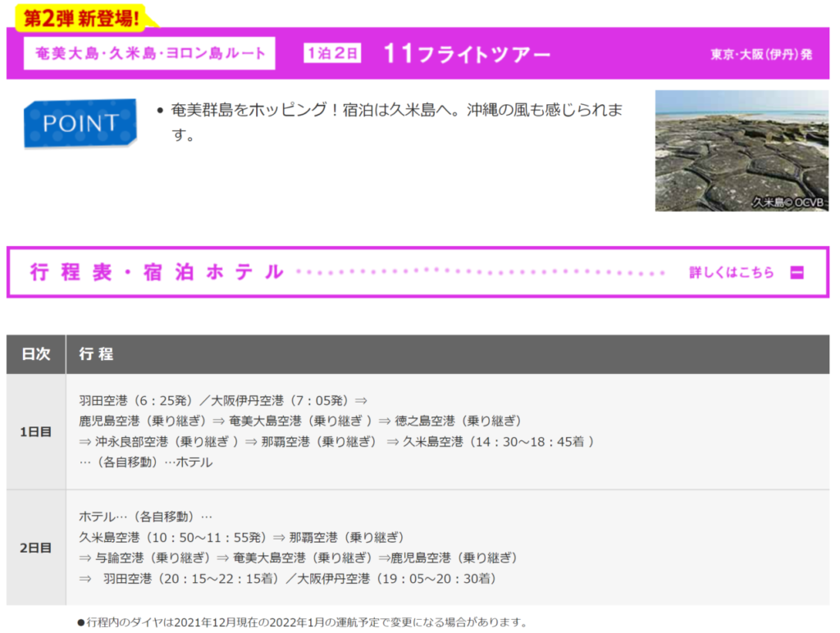Click the 1泊2日 badge in the banner
Screen dimensions: 840x633
point(332,53)
